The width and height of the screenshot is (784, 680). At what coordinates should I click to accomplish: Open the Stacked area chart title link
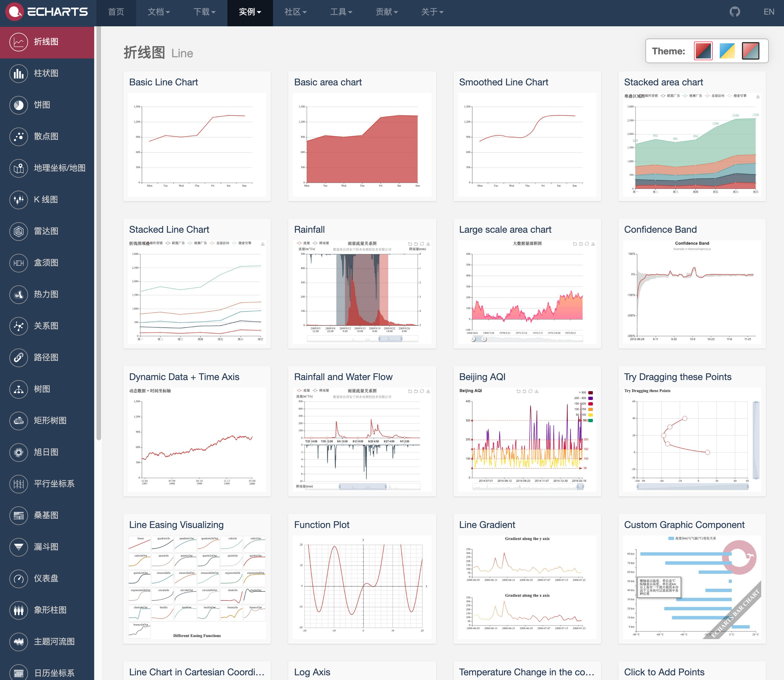(663, 82)
